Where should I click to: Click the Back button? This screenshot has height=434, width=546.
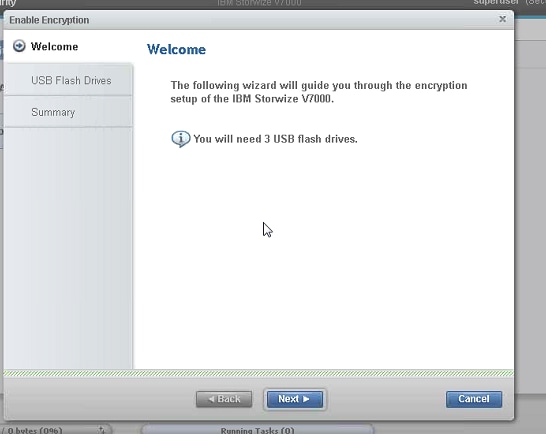224,399
